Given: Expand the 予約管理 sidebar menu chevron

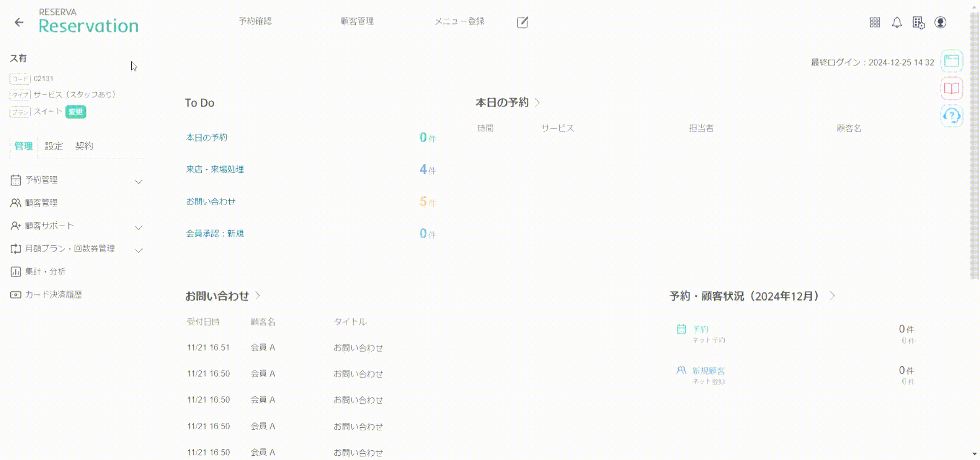Looking at the screenshot, I should point(138,181).
